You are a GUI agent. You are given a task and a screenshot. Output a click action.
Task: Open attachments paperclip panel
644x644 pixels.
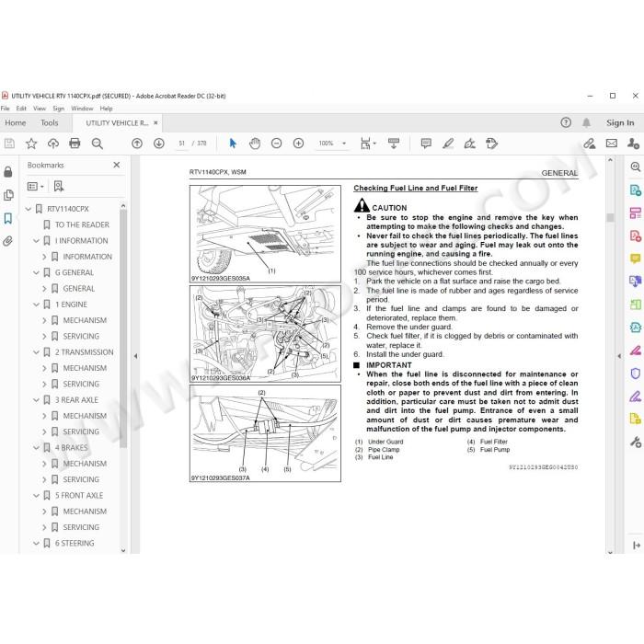pos(8,241)
